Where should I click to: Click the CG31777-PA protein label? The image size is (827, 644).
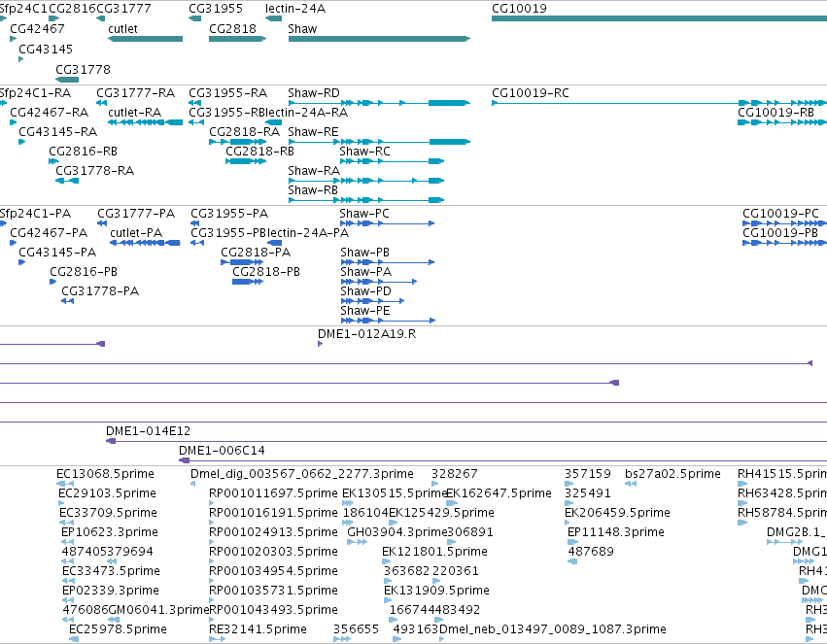click(x=136, y=214)
